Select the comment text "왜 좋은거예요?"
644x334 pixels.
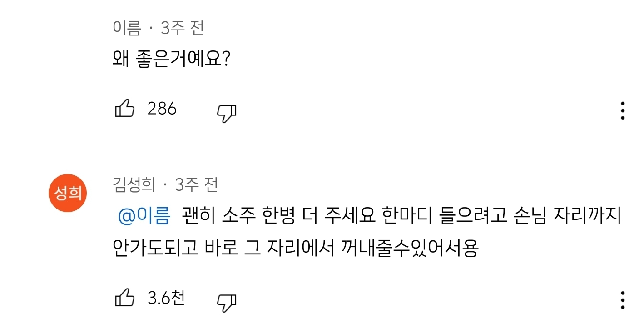172,60
